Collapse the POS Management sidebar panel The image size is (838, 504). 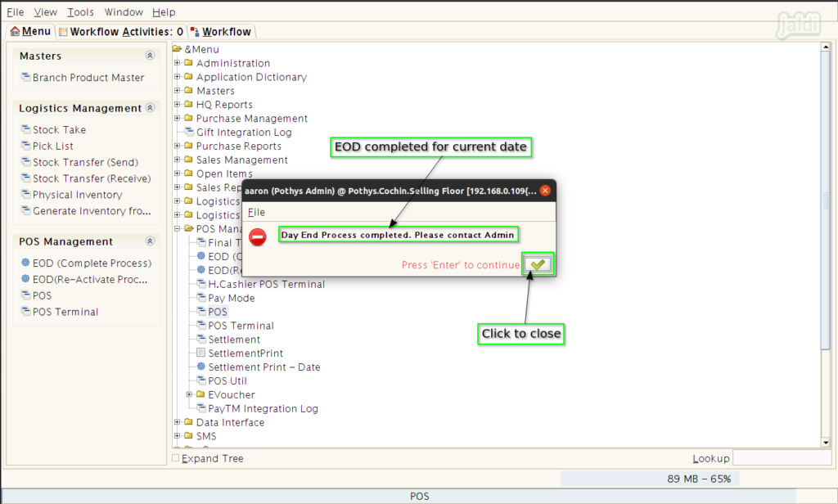(x=151, y=241)
